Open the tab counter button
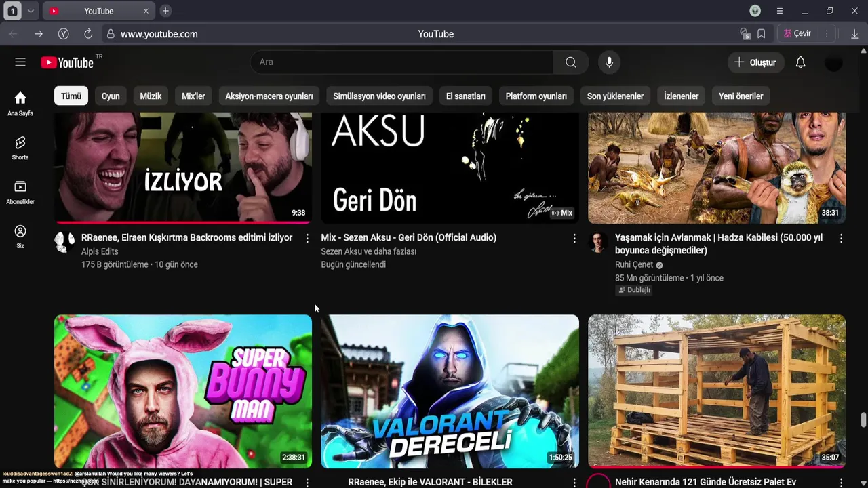Viewport: 868px width, 488px height. [x=12, y=11]
